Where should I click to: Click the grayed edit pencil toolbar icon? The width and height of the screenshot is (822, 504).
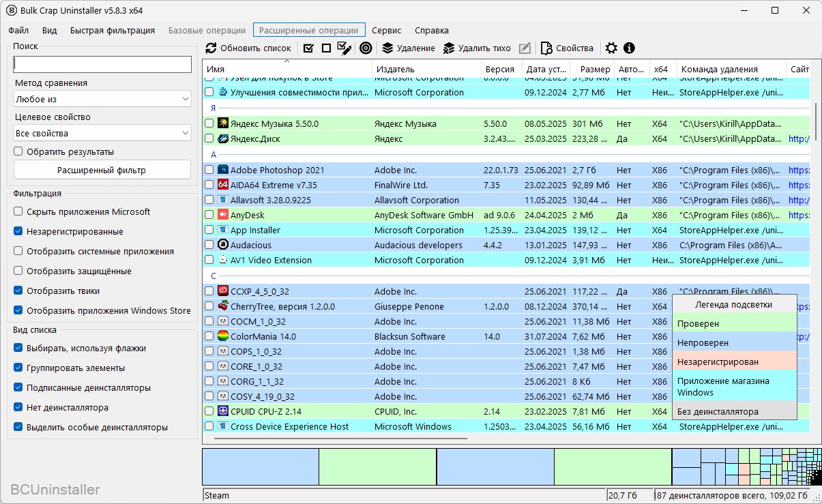pyautogui.click(x=525, y=48)
